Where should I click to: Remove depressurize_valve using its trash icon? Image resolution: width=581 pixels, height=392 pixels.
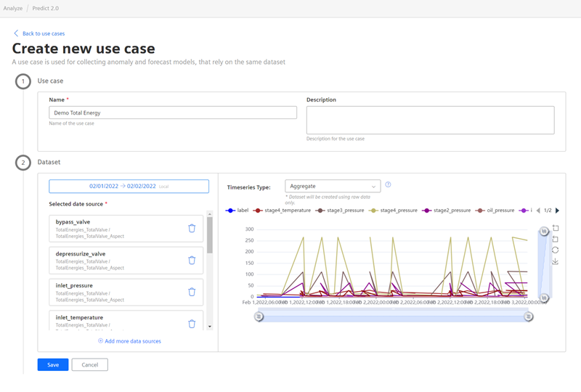(192, 260)
